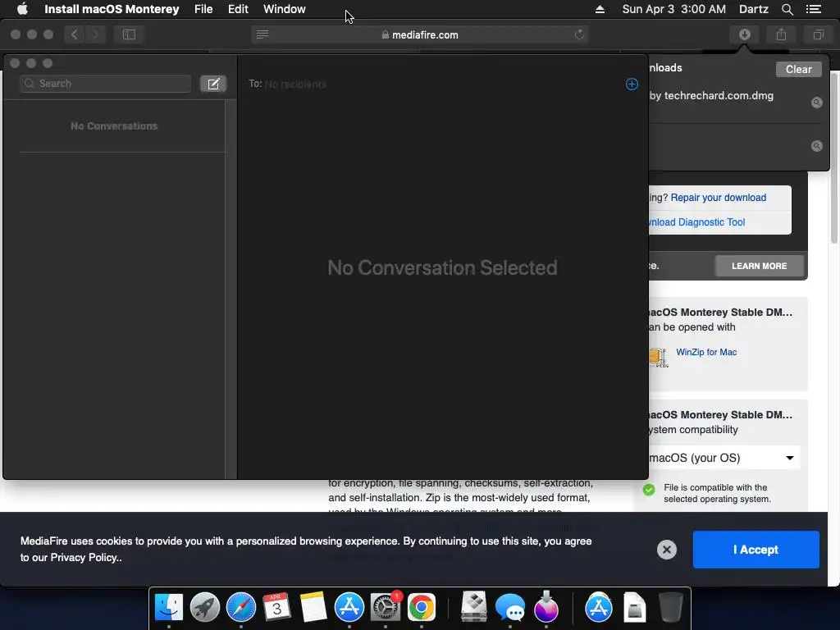840x630 pixels.
Task: Show Reader view icon in address bar
Action: point(262,34)
